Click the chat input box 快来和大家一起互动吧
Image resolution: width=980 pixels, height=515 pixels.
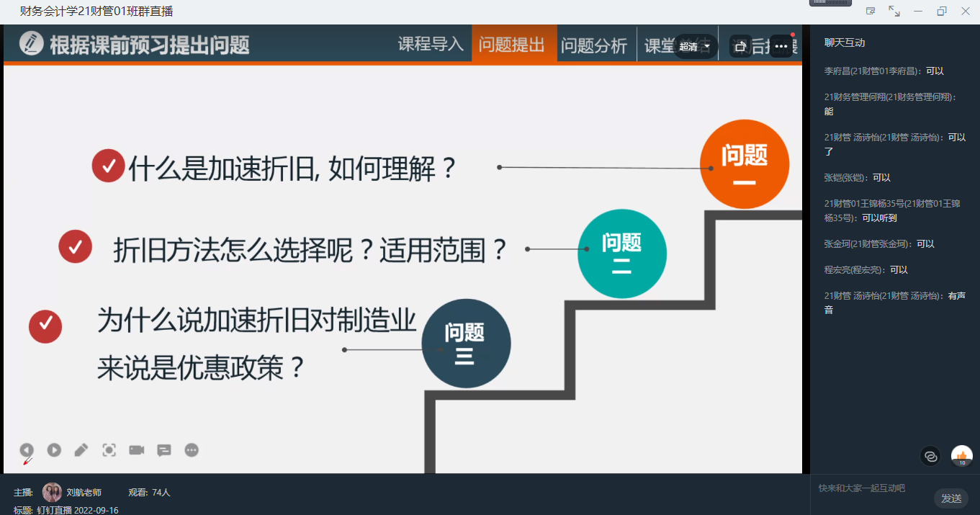871,488
